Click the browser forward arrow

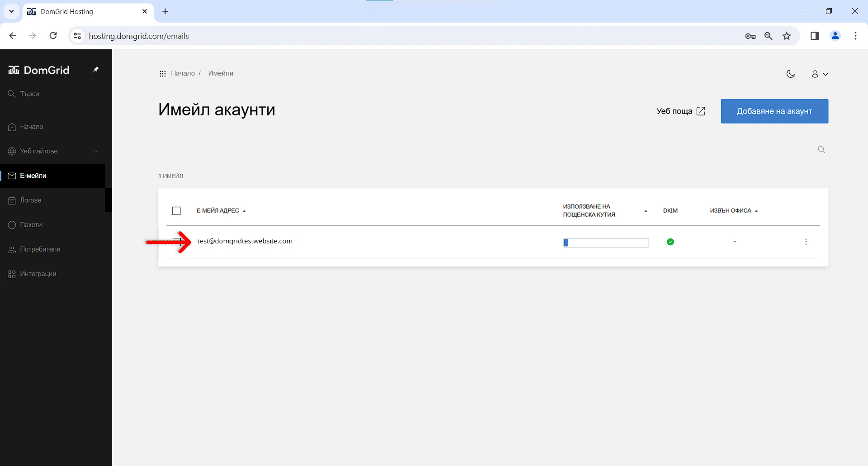33,36
